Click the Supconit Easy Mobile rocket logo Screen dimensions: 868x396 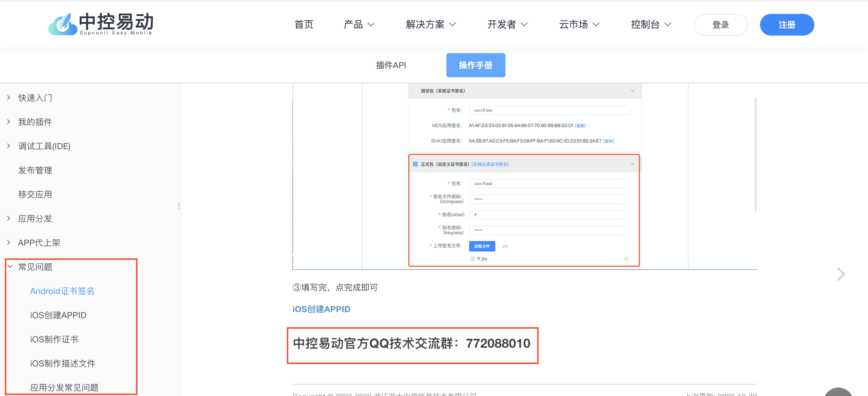tap(63, 24)
